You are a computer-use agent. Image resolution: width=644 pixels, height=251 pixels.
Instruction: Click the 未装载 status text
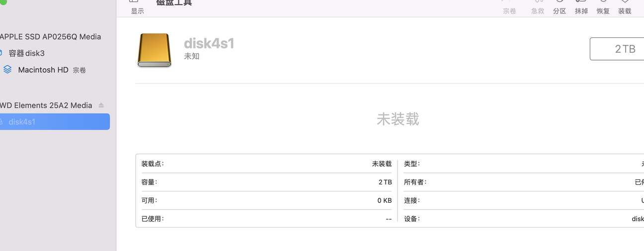click(398, 119)
